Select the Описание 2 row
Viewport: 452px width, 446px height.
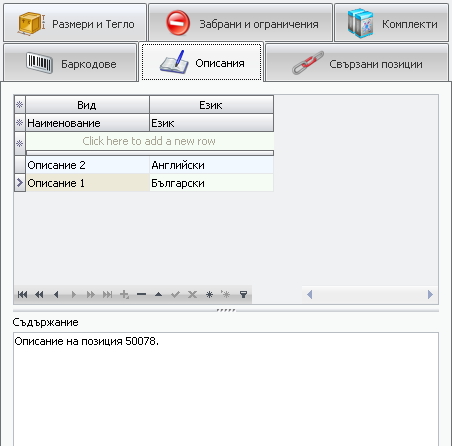[144, 165]
